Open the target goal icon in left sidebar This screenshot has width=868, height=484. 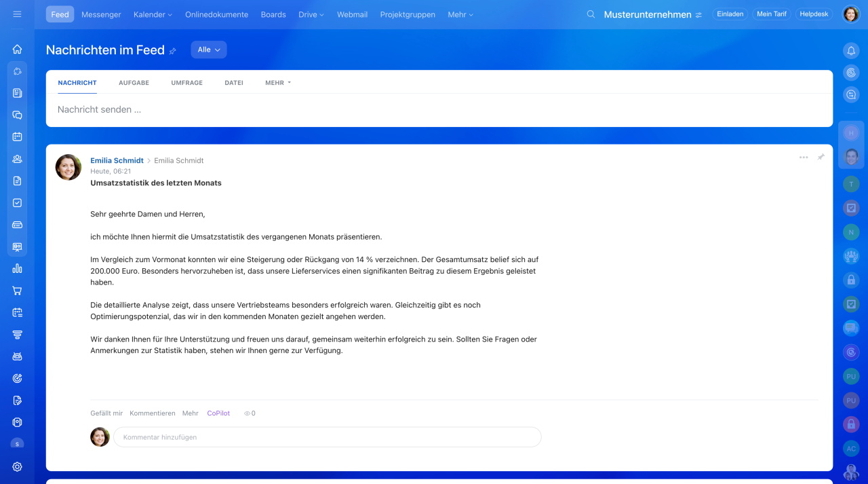coord(17,378)
